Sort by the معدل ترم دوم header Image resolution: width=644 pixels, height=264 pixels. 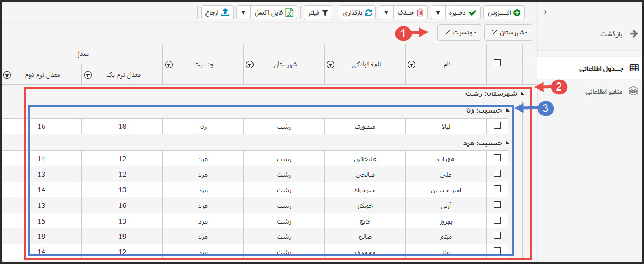[42, 75]
